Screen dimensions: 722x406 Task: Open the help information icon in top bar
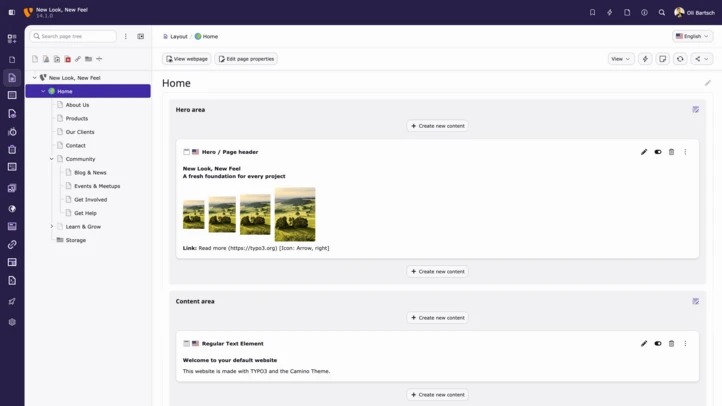pos(644,12)
